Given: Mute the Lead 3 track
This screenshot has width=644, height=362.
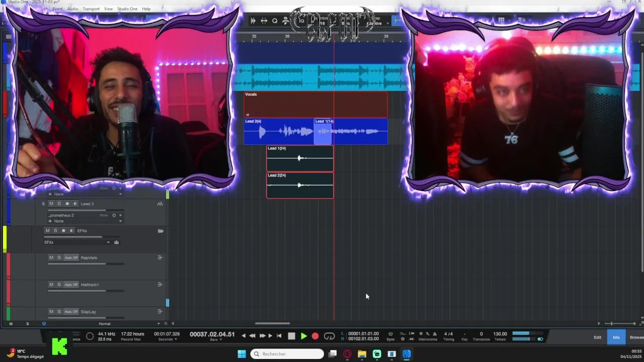Looking at the screenshot, I should tap(51, 204).
